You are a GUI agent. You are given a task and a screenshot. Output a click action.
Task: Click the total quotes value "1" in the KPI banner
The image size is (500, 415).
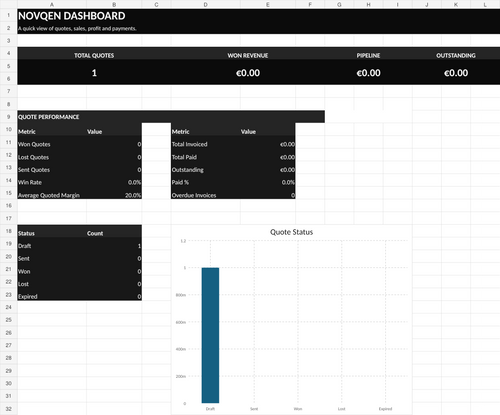point(94,73)
